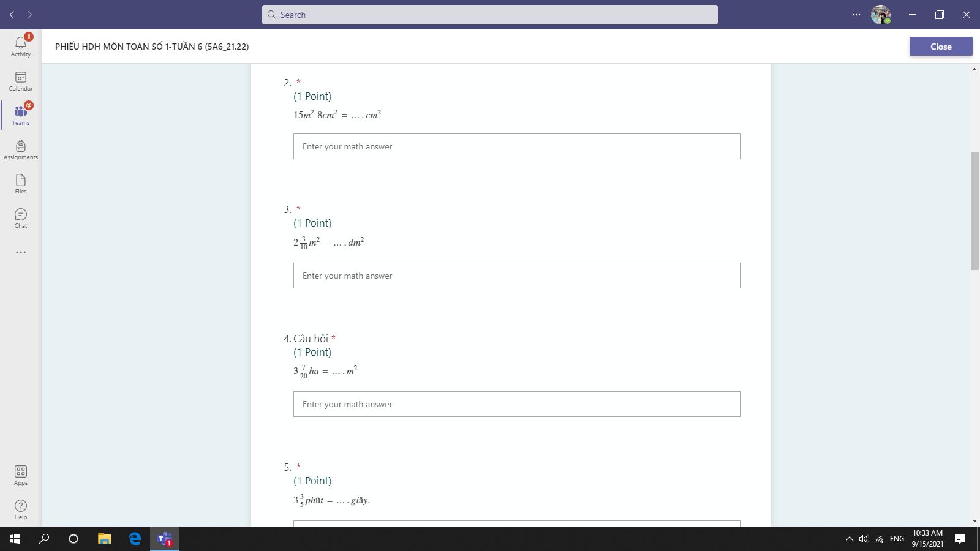Image resolution: width=980 pixels, height=551 pixels.
Task: Open the Files section
Action: pos(21,184)
